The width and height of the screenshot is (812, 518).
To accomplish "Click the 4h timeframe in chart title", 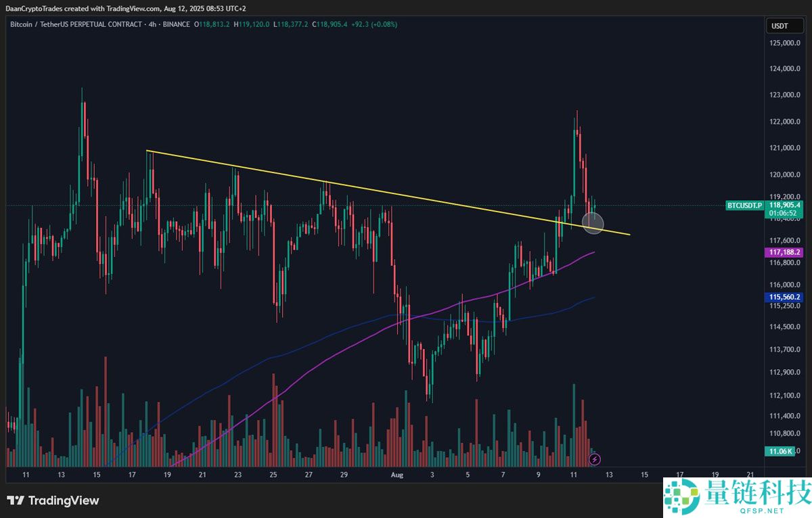I will [152, 24].
